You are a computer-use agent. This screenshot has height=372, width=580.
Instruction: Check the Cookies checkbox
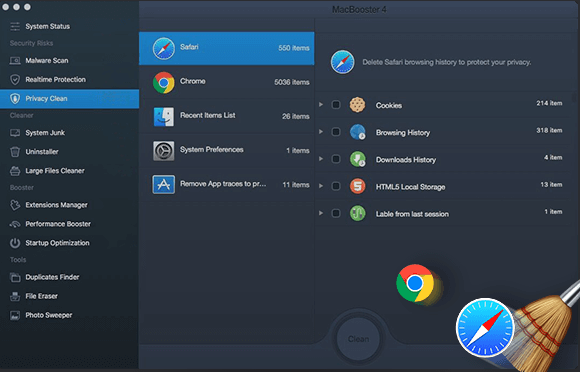point(336,105)
